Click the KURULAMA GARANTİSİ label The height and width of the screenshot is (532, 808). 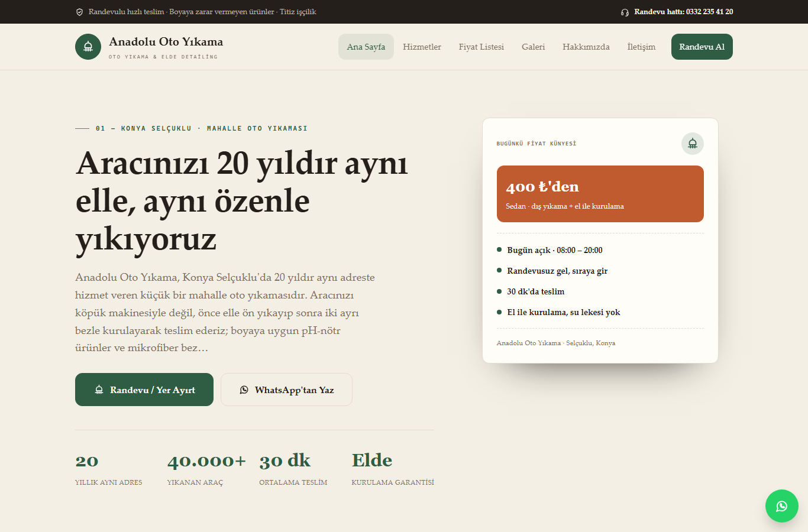(x=393, y=482)
